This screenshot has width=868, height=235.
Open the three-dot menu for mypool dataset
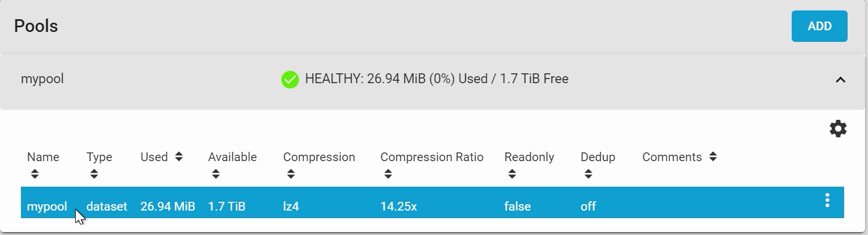point(827,201)
